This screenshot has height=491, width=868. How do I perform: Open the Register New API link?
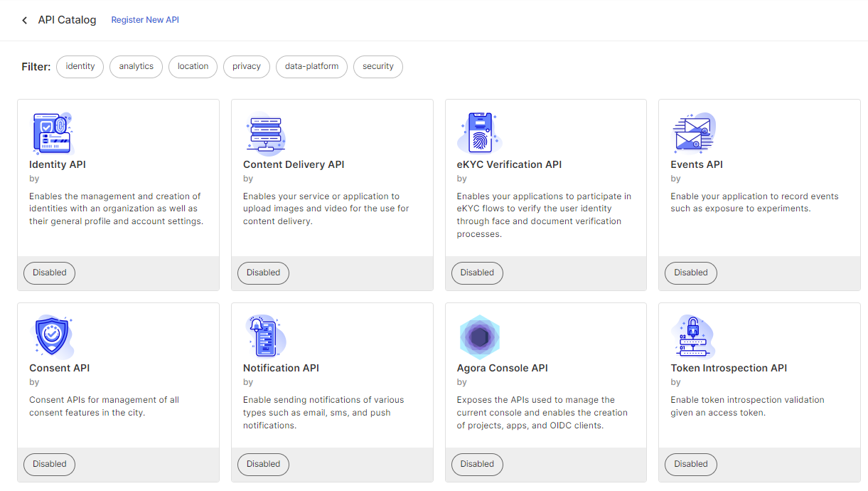[145, 20]
